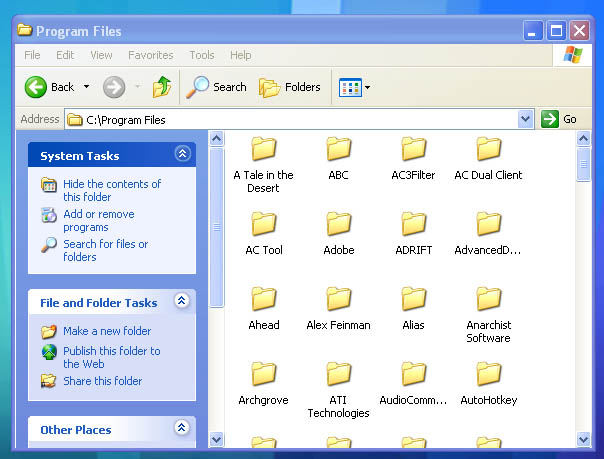604x459 pixels.
Task: Click the Publish to Web globe icon
Action: pos(49,352)
